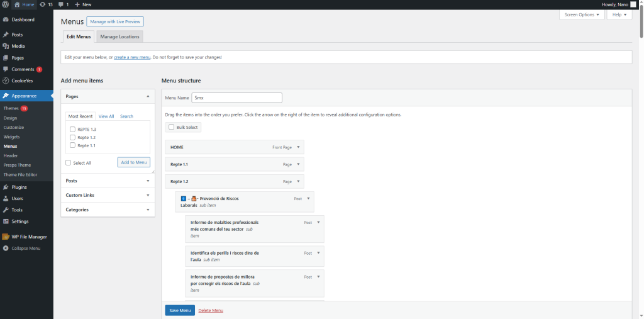Image resolution: width=644 pixels, height=319 pixels.
Task: Toggle the Bulk Select checkbox
Action: [x=172, y=127]
